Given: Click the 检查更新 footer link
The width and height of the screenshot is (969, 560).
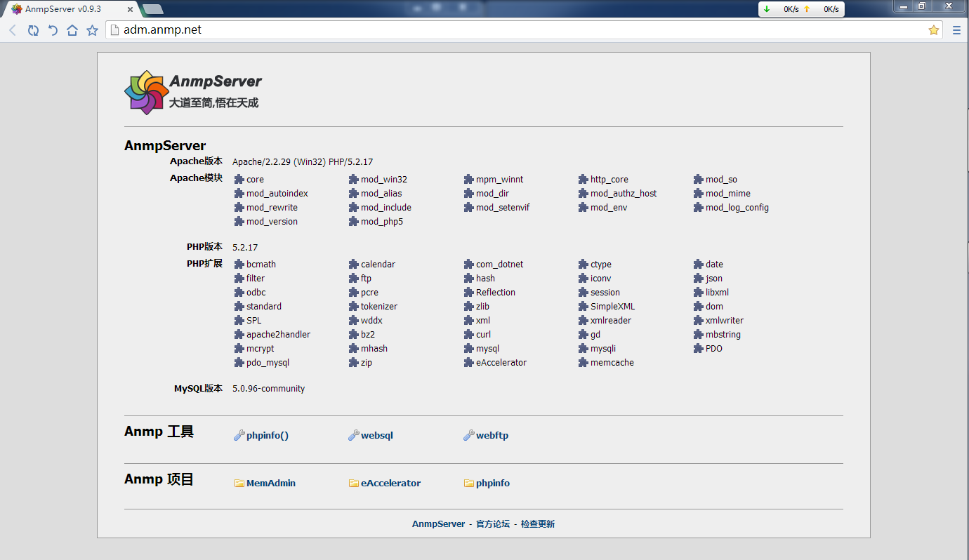Looking at the screenshot, I should point(538,524).
